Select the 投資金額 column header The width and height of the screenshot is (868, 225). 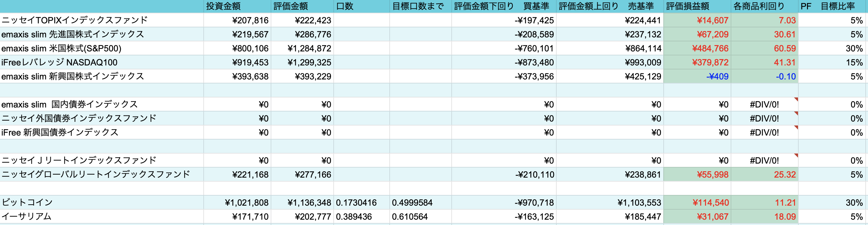[x=237, y=6]
